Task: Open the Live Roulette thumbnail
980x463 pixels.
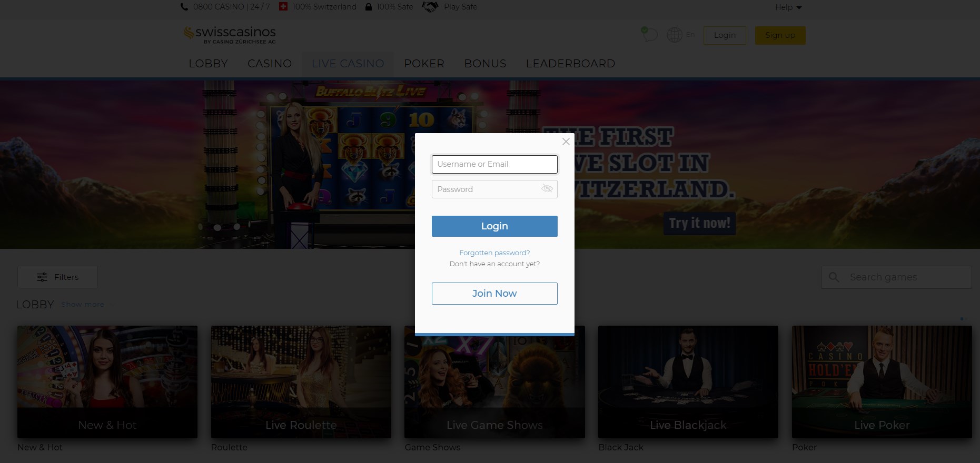Action: (301, 382)
